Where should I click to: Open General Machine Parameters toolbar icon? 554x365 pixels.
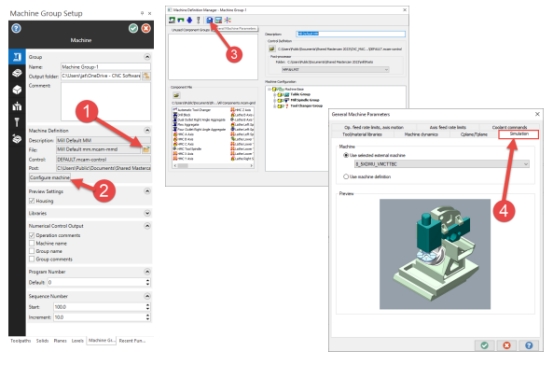coord(210,20)
